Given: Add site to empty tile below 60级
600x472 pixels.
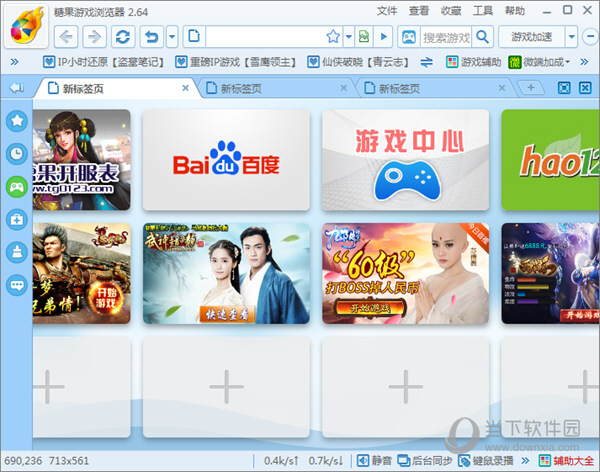Looking at the screenshot, I should (x=406, y=387).
